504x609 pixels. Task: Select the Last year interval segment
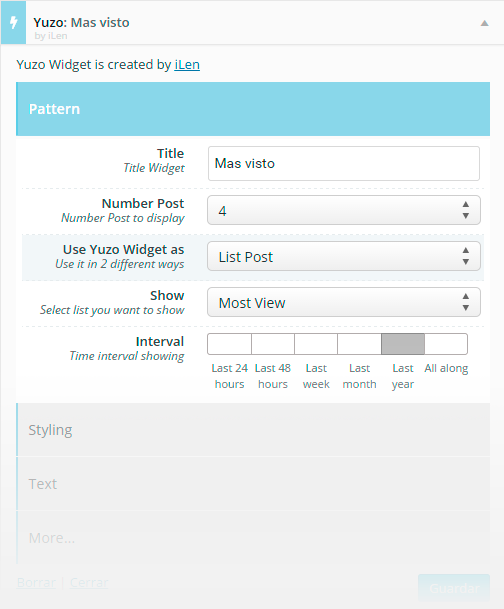tap(403, 344)
